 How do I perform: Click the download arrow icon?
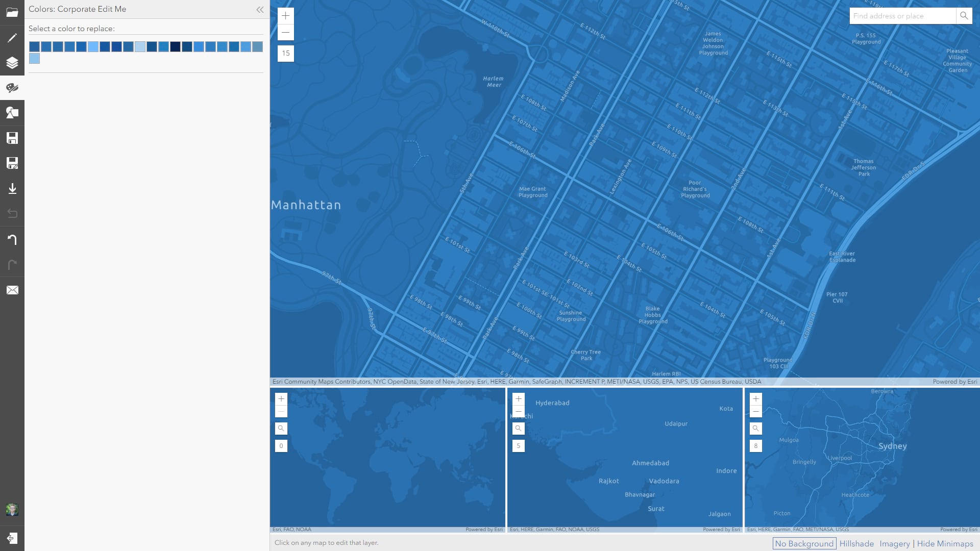click(x=12, y=189)
